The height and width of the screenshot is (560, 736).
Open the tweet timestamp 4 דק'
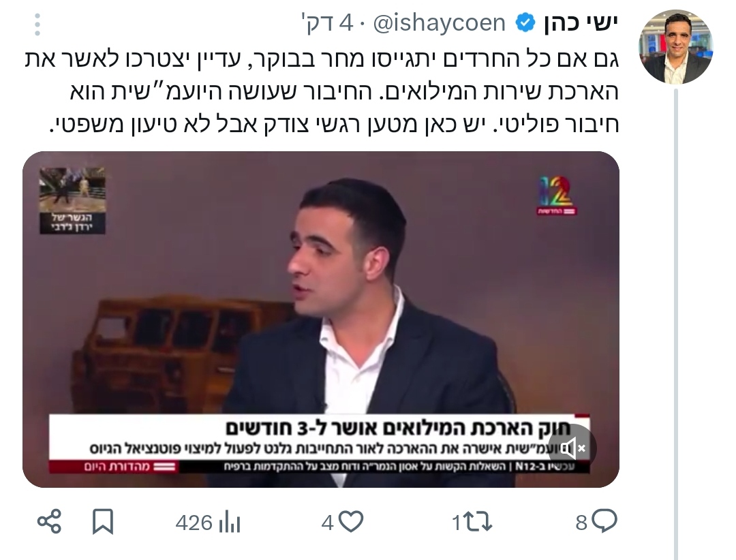tap(326, 23)
